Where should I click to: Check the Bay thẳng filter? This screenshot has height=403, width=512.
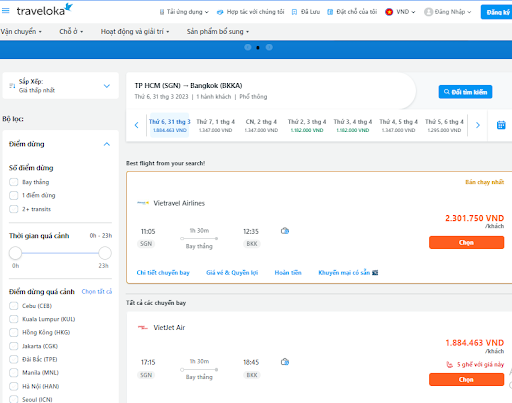point(14,182)
